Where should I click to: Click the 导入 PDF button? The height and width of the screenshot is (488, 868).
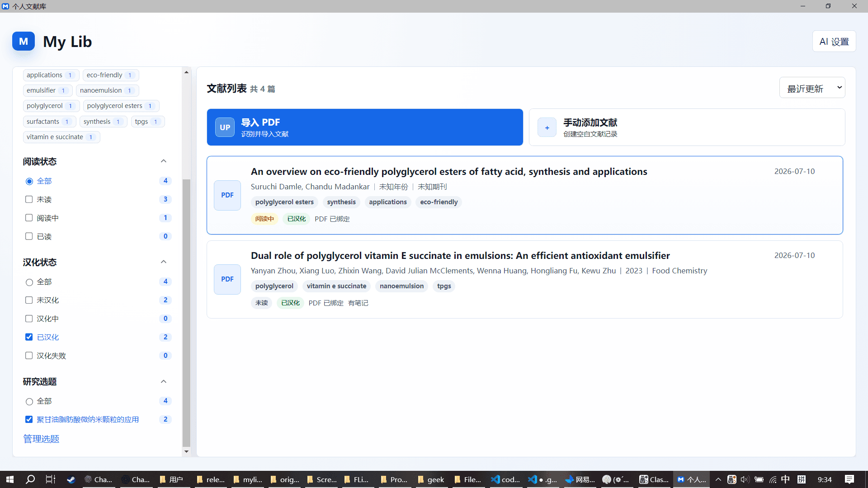pos(365,127)
